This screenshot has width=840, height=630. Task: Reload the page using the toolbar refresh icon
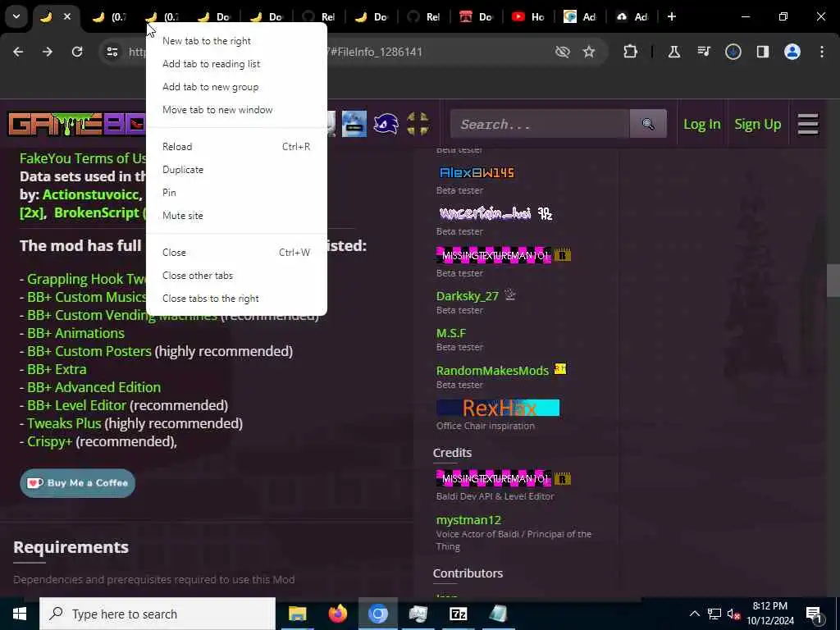[77, 52]
